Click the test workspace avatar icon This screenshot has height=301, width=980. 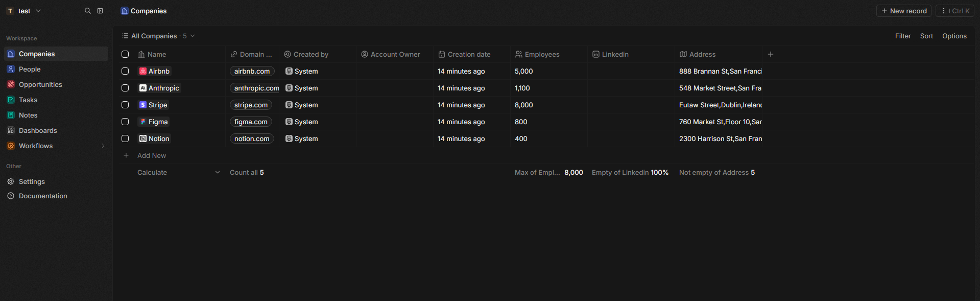(x=10, y=11)
